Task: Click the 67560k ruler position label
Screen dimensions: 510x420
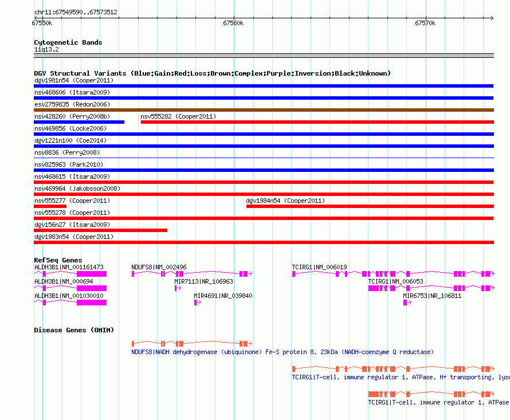Action: [233, 23]
